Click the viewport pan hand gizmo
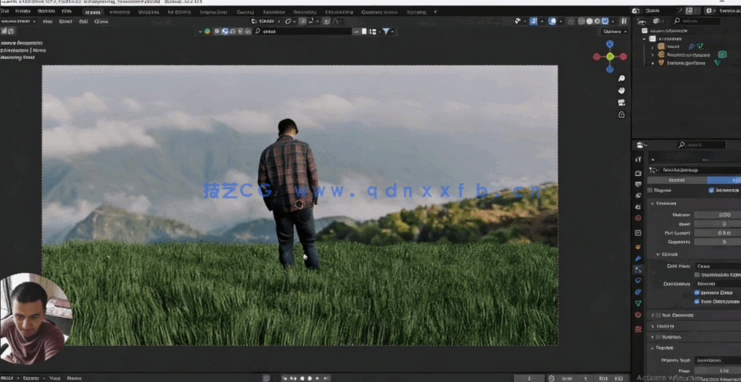This screenshot has width=741, height=382. (x=621, y=90)
